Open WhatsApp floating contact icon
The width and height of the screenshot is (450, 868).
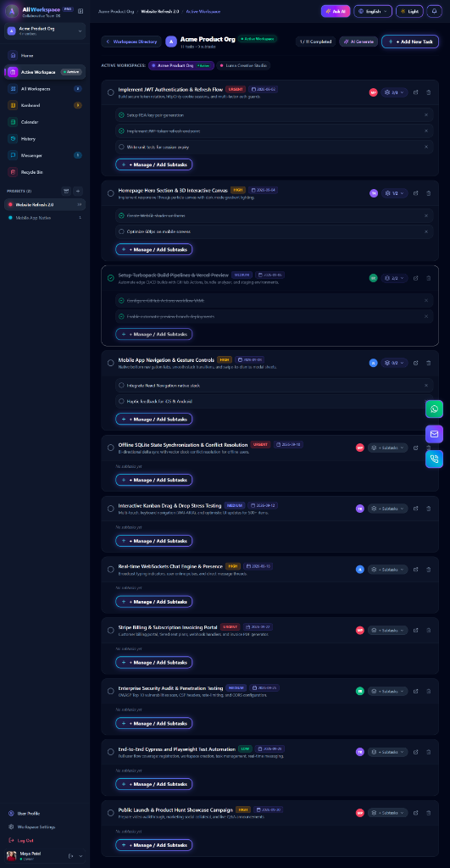pyautogui.click(x=434, y=409)
